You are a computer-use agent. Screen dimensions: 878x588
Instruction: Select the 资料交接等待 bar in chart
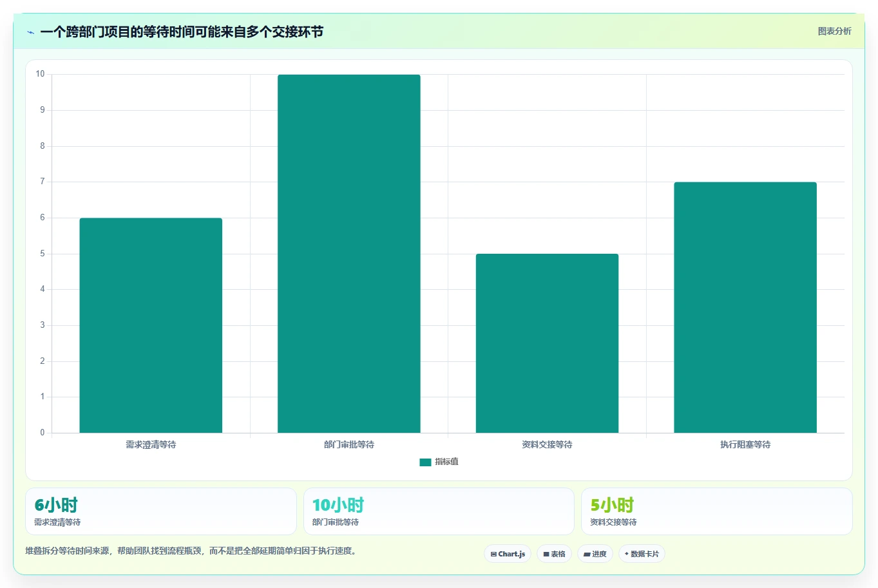[x=547, y=343]
